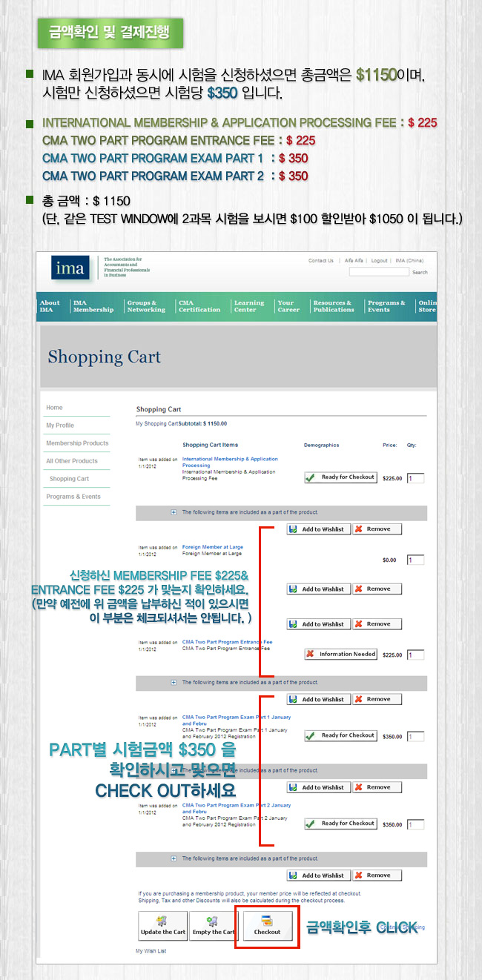Expand included items under CMA Entrance Fee
The width and height of the screenshot is (482, 980).
pos(174,683)
